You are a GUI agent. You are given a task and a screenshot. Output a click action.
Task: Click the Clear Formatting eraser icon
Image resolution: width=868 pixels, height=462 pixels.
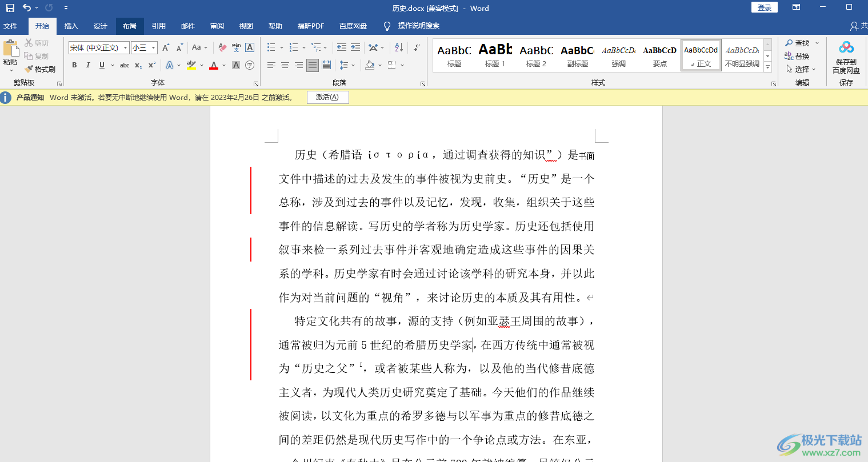[222, 47]
